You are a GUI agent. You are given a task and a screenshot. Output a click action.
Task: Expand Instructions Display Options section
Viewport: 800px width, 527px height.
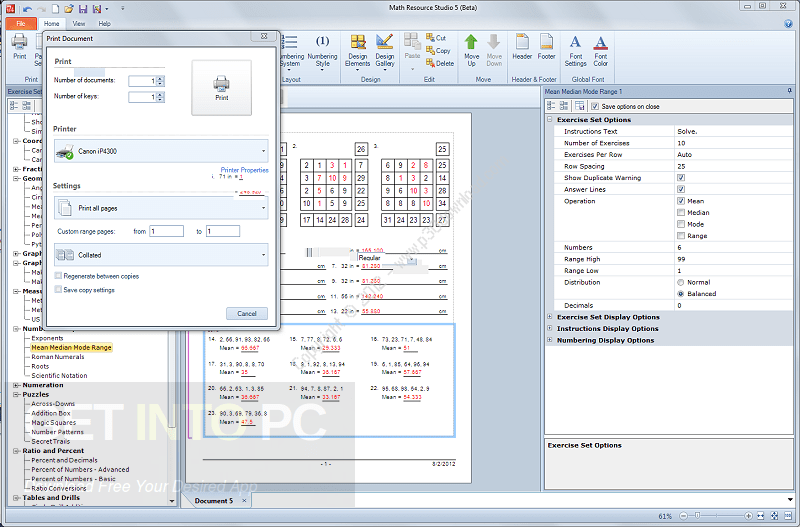[549, 329]
